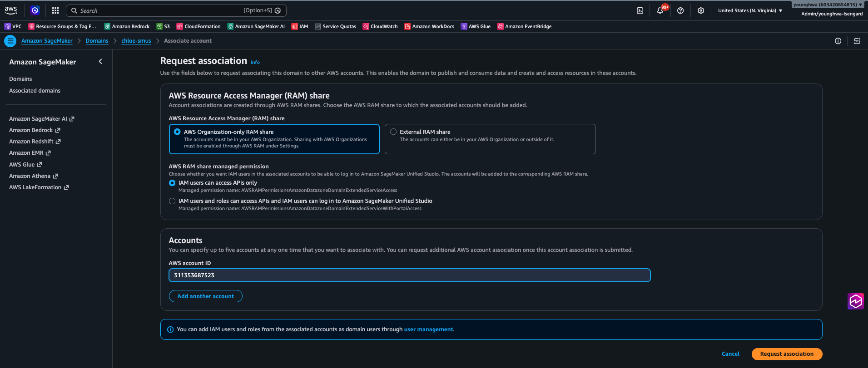
Task: Cancel the association request
Action: coord(730,354)
